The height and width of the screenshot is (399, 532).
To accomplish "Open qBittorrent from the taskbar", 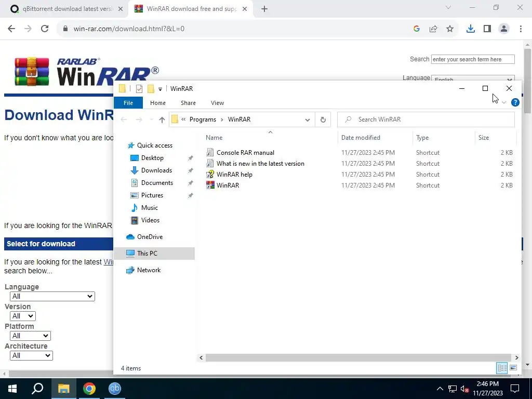I will point(115,389).
